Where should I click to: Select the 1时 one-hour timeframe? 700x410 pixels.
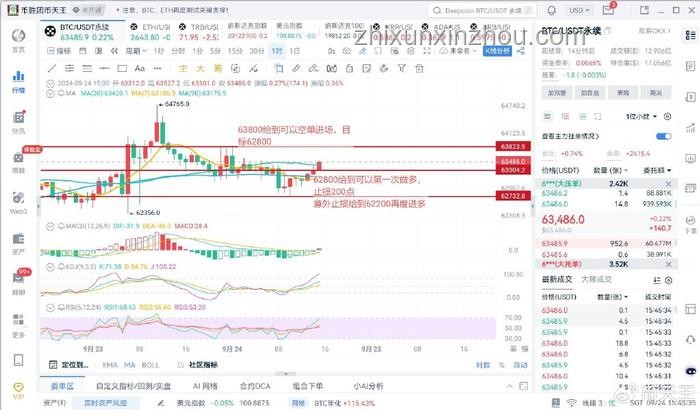point(277,51)
